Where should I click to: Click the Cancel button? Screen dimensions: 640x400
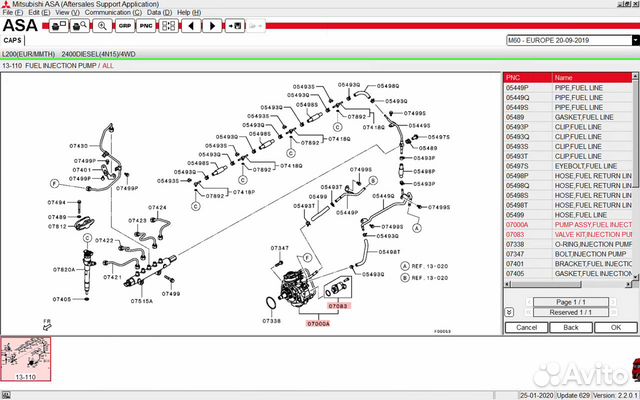[x=525, y=327]
